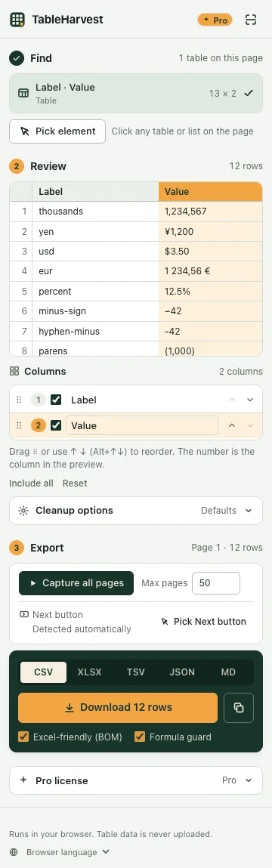Screen dimensions: 272x868
Task: Grab the drag handle of the Label column
Action: (19, 400)
